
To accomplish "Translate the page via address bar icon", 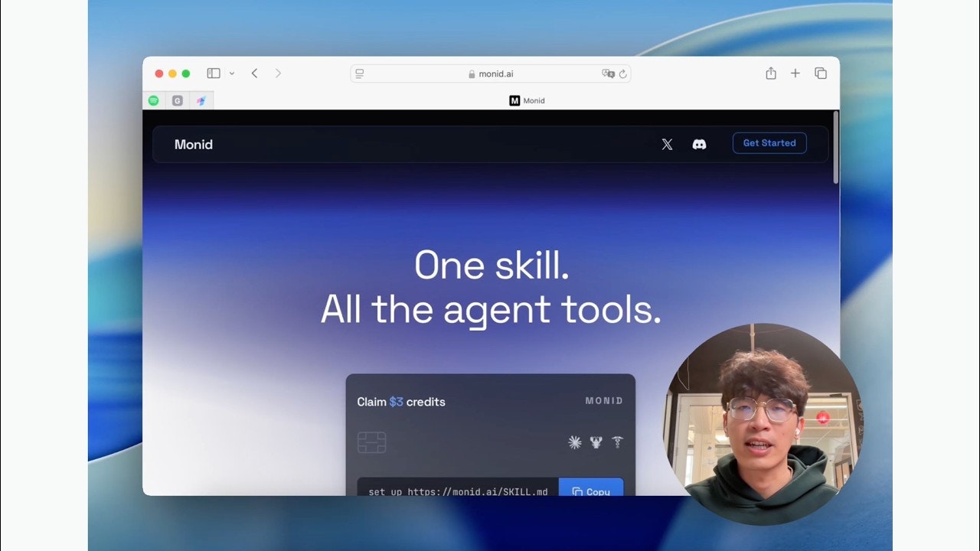I will (x=608, y=73).
